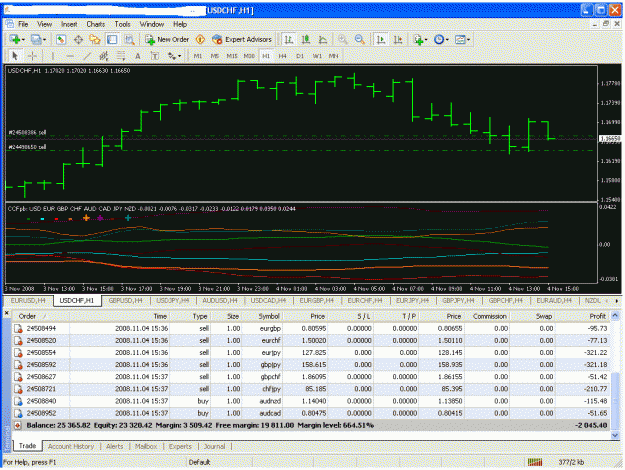Open the Charts menu
Viewport: 625px width, 470px height.
click(x=96, y=24)
